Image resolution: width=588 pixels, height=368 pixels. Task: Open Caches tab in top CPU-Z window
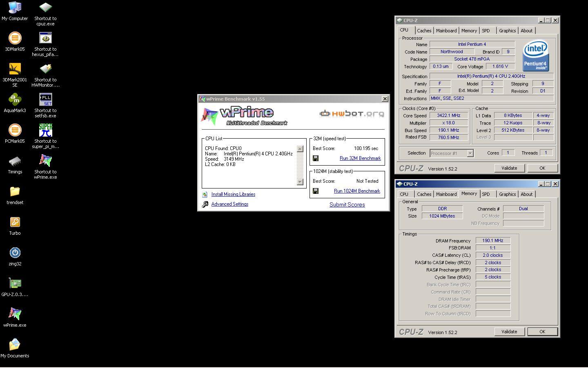click(424, 31)
